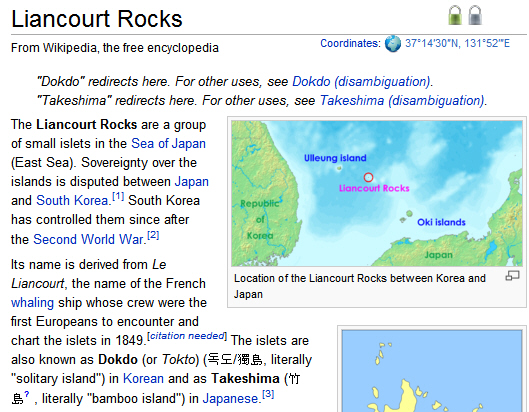
Task: Click the bold word Dokdo in the paragraph
Action: pyautogui.click(x=118, y=360)
